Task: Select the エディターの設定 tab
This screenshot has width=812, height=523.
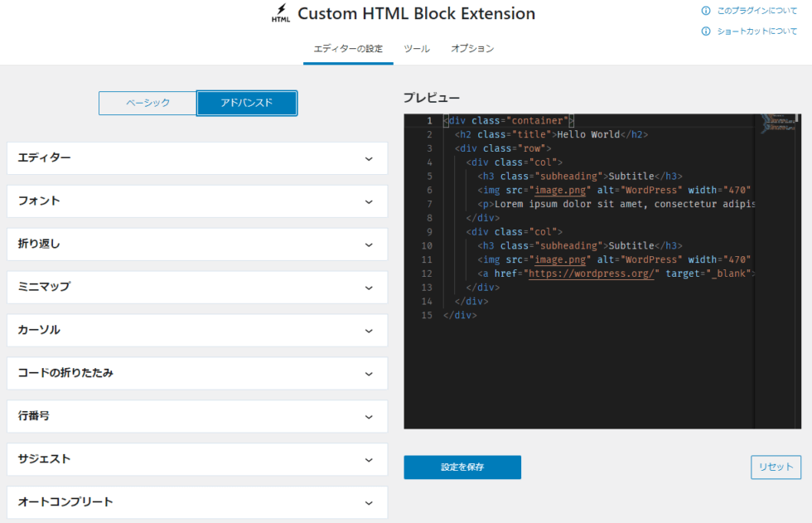Action: click(x=348, y=49)
